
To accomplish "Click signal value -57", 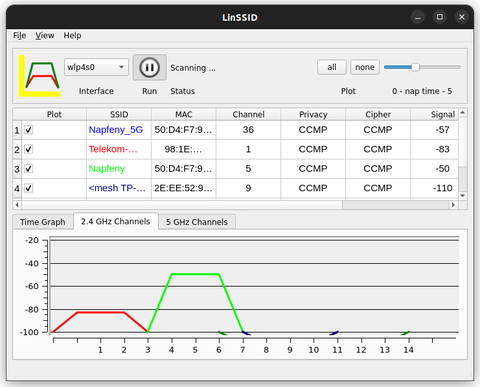I will (x=442, y=130).
